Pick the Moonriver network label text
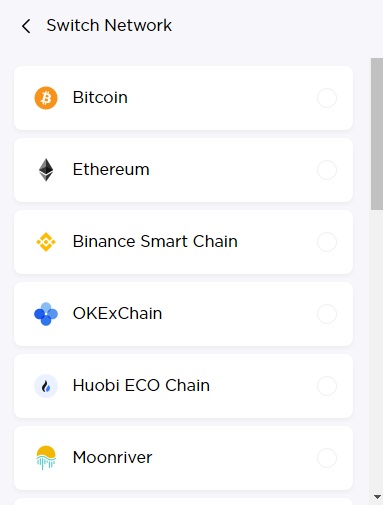383x505 pixels. click(x=112, y=457)
